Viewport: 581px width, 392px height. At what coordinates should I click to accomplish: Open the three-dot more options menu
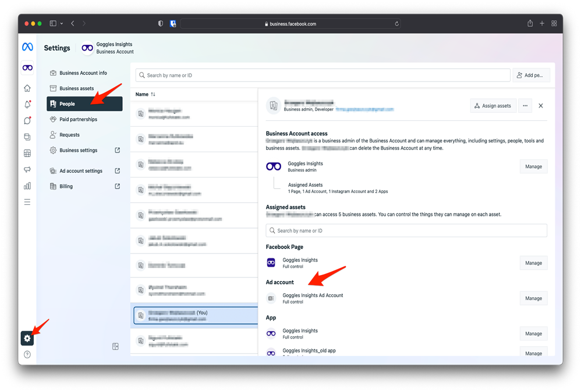tap(525, 106)
